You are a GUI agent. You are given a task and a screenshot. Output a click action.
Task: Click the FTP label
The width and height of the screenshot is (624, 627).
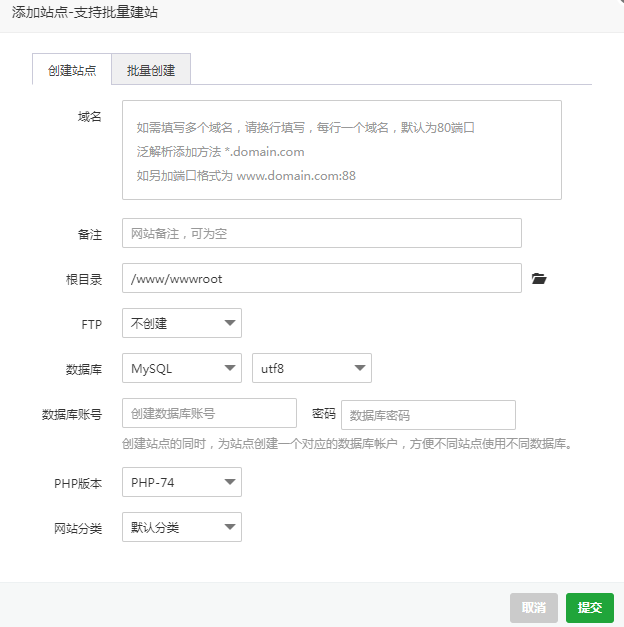point(92,324)
